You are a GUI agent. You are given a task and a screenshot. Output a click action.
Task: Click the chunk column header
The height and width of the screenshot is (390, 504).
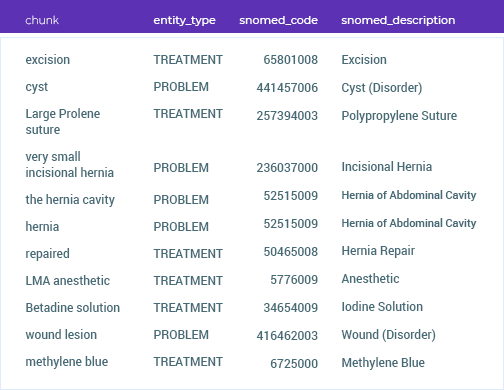[42, 20]
